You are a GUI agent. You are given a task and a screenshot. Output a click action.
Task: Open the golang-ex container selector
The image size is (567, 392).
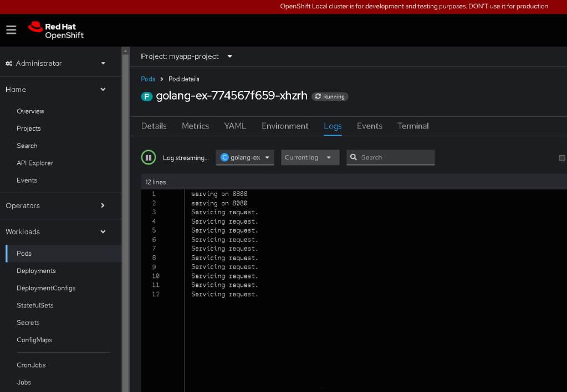click(245, 158)
